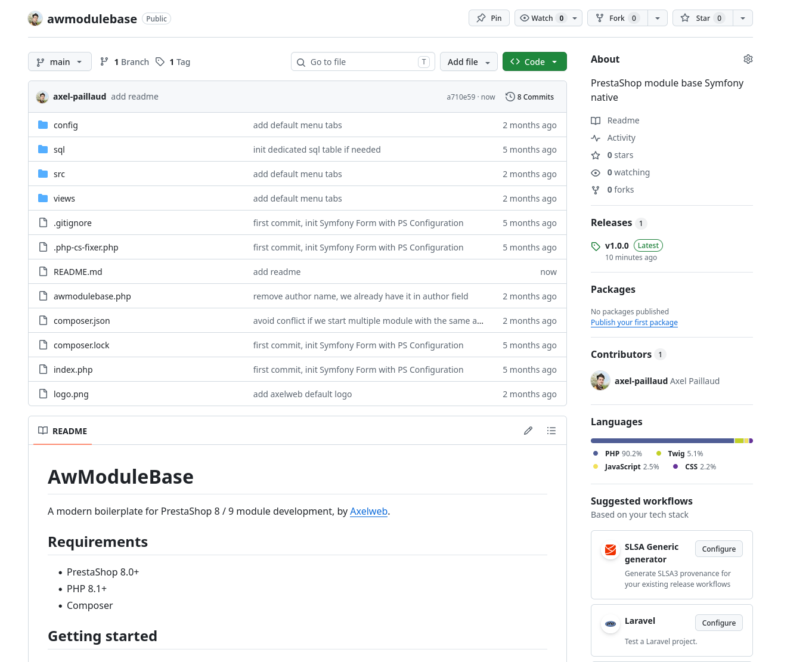Star the awmodulebase repository
812x662 pixels.
click(703, 18)
